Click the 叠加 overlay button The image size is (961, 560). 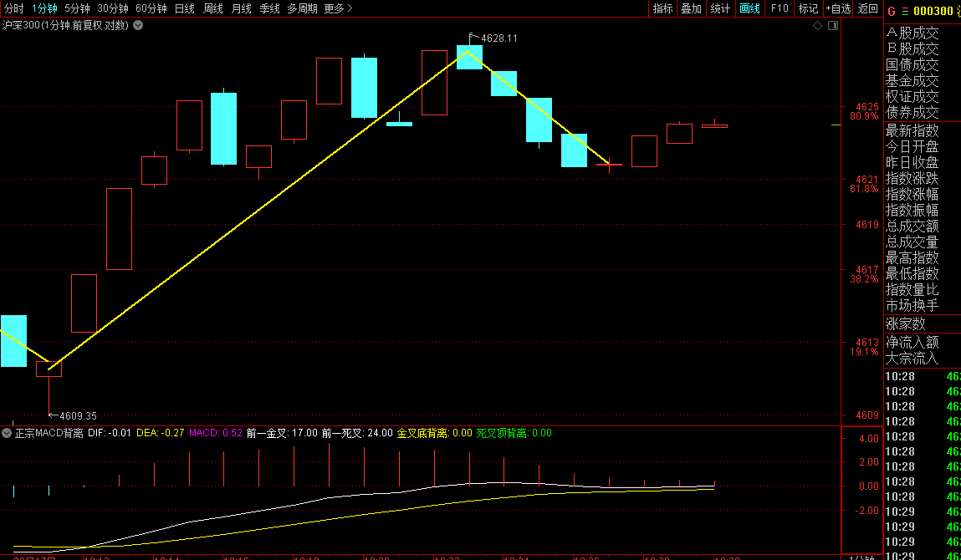[691, 8]
